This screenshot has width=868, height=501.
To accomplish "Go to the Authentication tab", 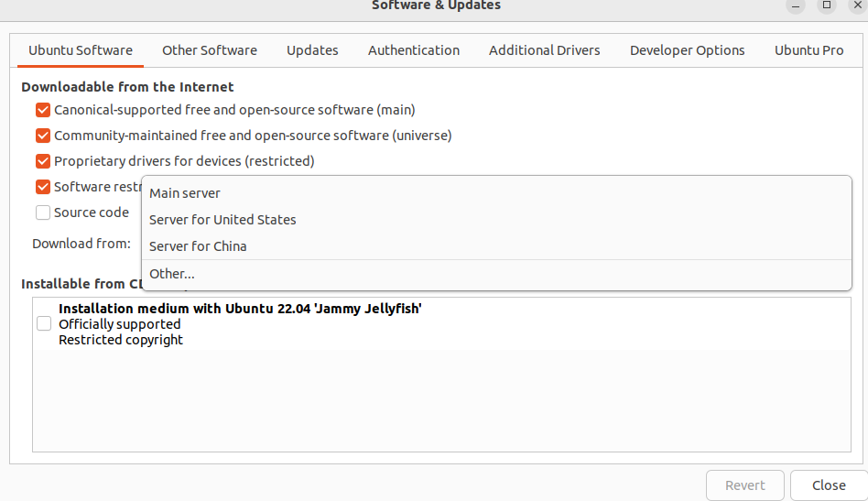I will 414,50.
